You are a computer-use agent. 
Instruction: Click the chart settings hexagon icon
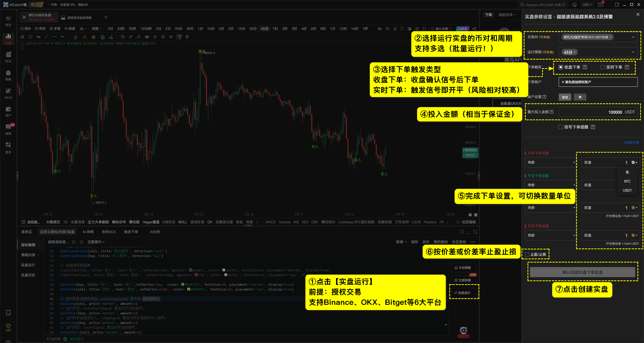point(417,29)
